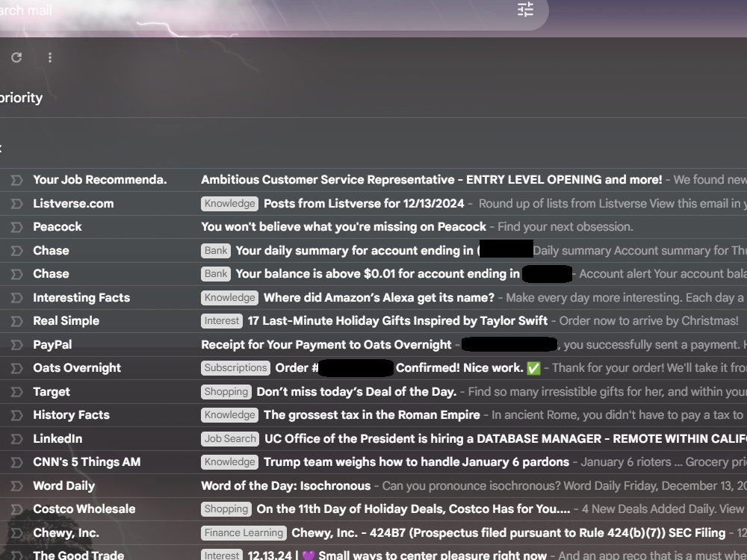Open the More options three-dot menu
Image resolution: width=747 pixels, height=560 pixels.
50,57
